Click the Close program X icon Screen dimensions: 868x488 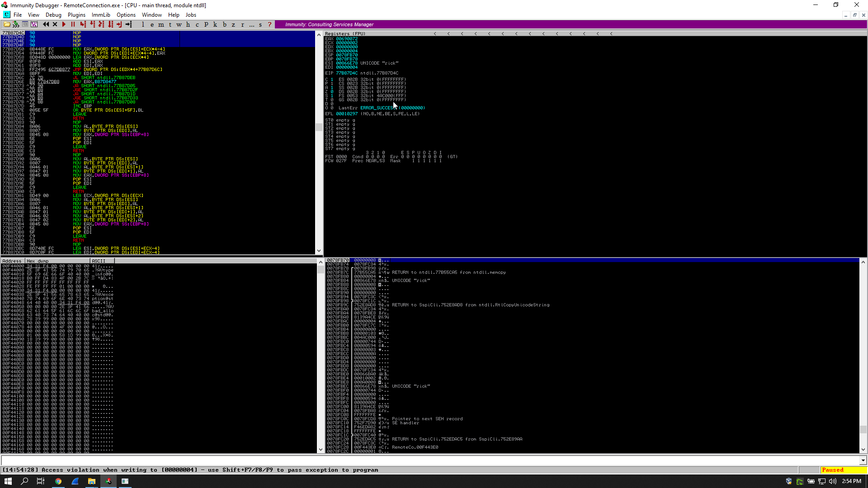[x=55, y=24]
